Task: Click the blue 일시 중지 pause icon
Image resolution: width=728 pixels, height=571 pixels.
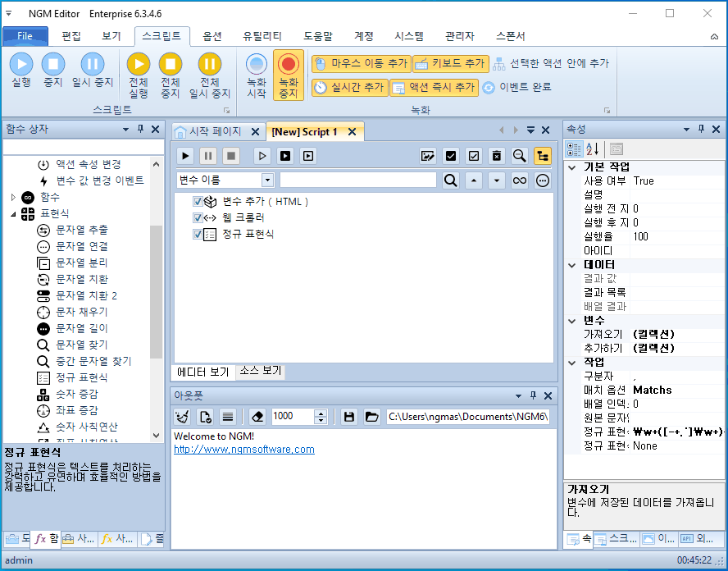Action: pyautogui.click(x=93, y=64)
